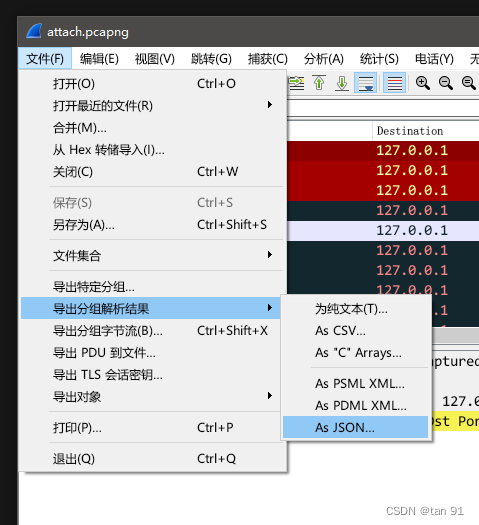Select 打印(P)... menu entry
This screenshot has width=479, height=525.
pos(152,428)
